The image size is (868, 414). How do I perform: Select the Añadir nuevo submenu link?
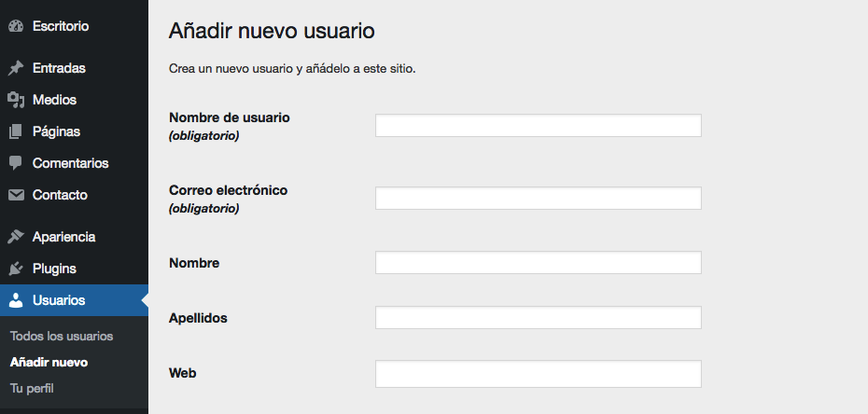[49, 362]
